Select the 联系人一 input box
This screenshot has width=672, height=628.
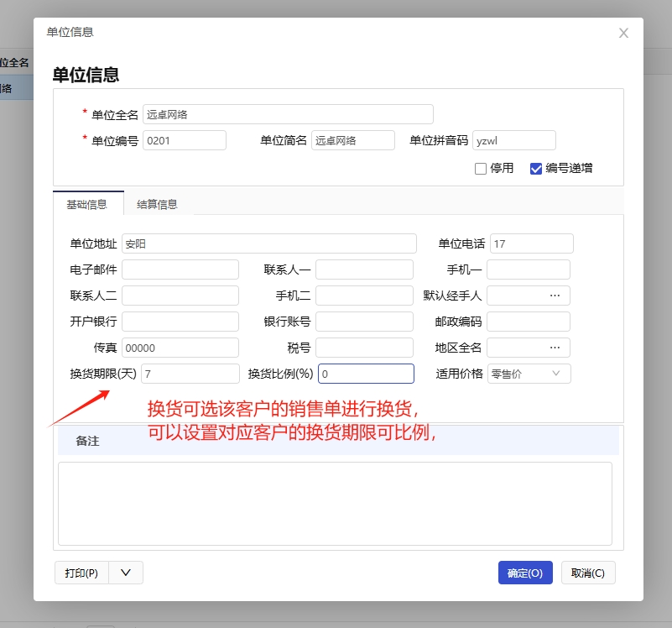point(364,270)
